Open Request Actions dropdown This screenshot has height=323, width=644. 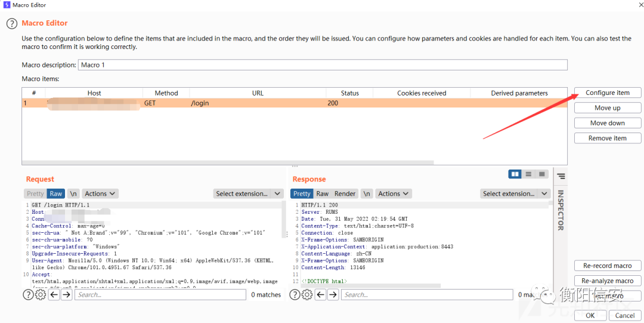pos(100,193)
